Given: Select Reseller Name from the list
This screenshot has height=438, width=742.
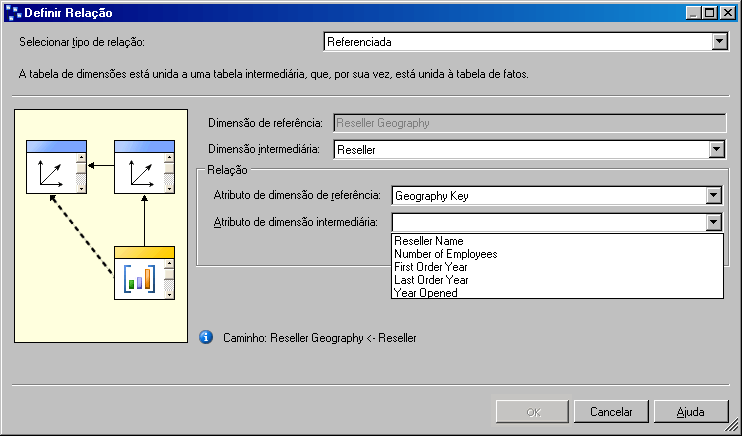Looking at the screenshot, I should click(x=428, y=241).
